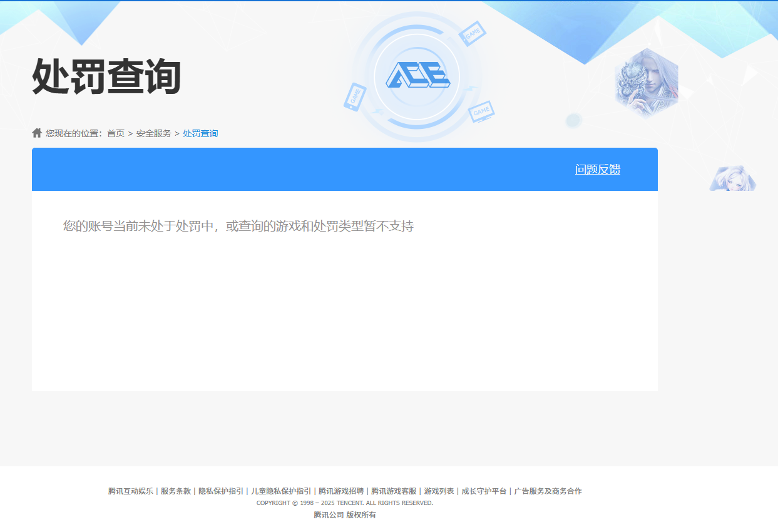Select 处罚查询 in the breadcrumb
Image resolution: width=778 pixels, height=532 pixels.
click(200, 133)
